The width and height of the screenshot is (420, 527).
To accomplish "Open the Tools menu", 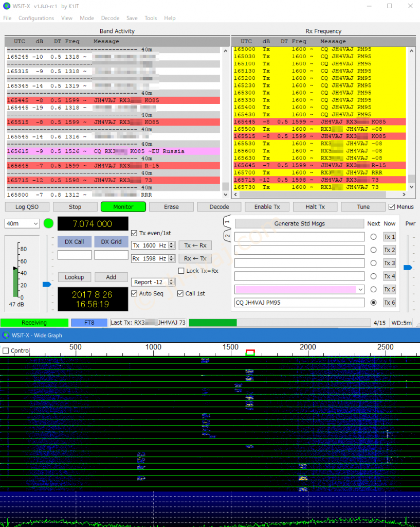I will tap(151, 18).
